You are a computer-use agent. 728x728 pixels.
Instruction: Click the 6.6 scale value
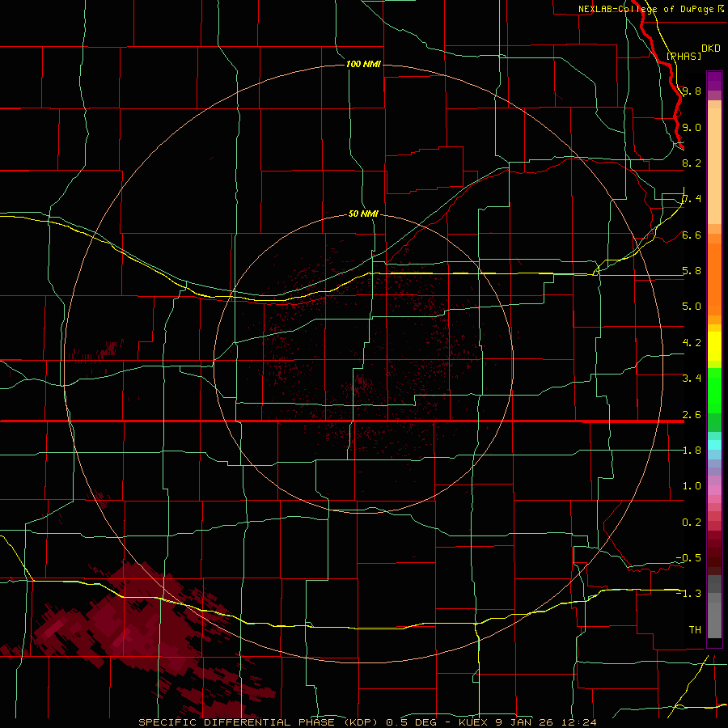(x=692, y=235)
